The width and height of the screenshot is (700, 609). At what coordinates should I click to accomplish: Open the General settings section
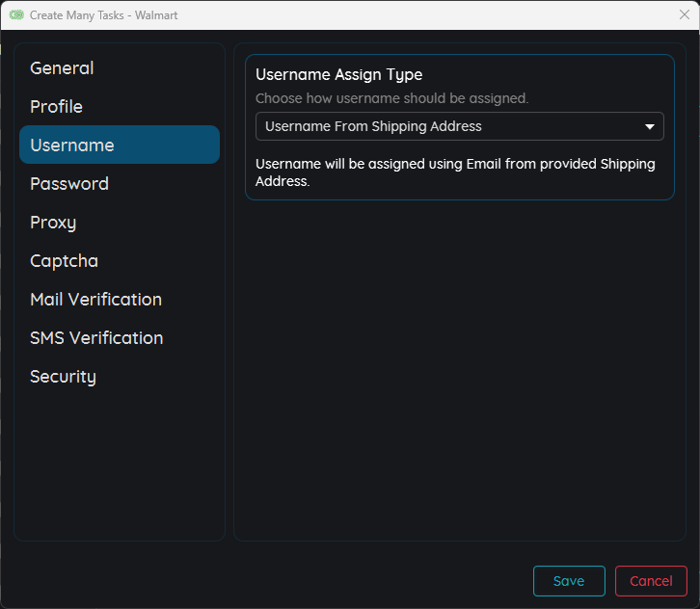[x=62, y=68]
